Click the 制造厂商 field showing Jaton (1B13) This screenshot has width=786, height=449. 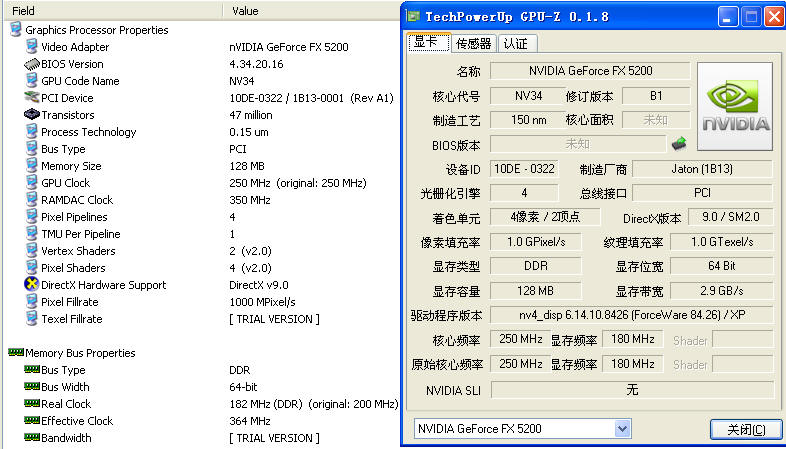[x=702, y=169]
